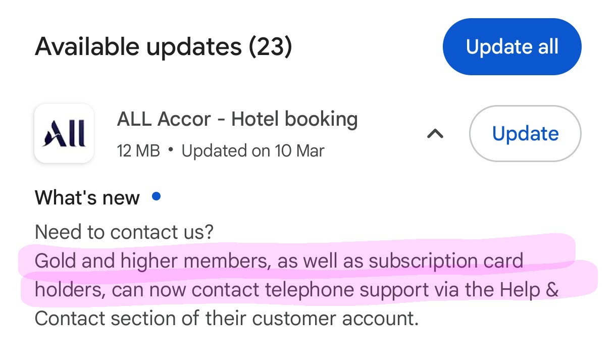Tap the Update all button
This screenshot has height=364, width=616.
[x=512, y=47]
